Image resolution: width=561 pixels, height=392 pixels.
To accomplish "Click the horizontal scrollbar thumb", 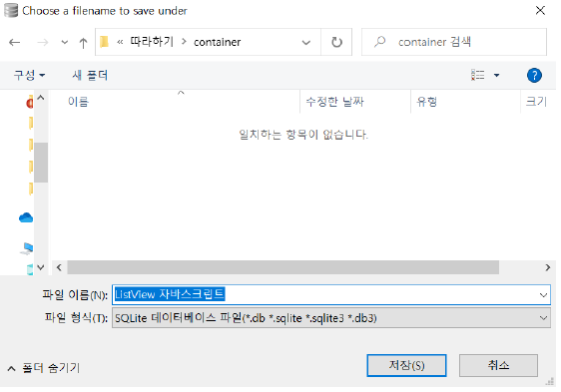I will pos(283,267).
